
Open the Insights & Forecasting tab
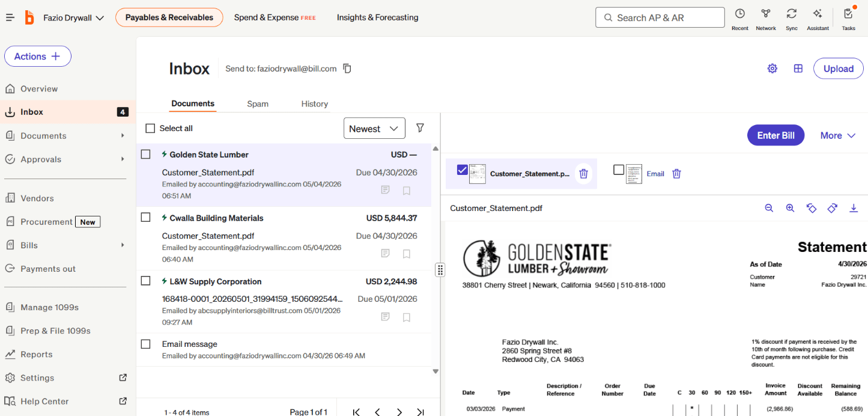(x=377, y=17)
